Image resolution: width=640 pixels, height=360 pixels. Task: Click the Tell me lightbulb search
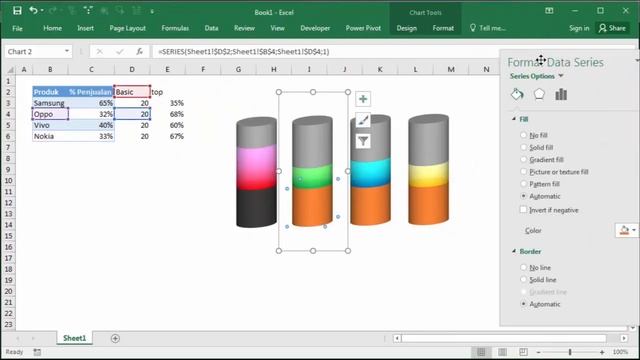pos(488,28)
